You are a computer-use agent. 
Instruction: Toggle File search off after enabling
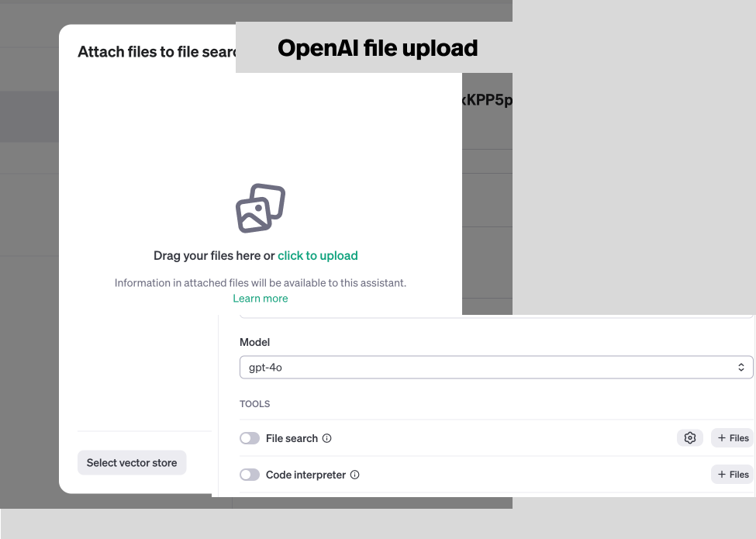pos(250,437)
